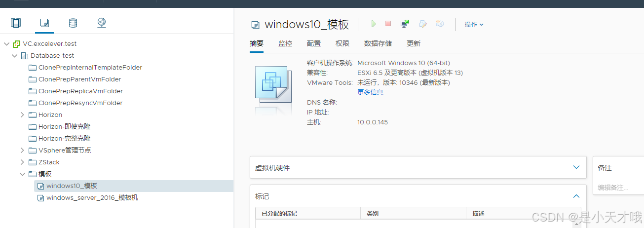Click 编辑备注... to edit notes
This screenshot has width=644, height=228.
tap(613, 188)
